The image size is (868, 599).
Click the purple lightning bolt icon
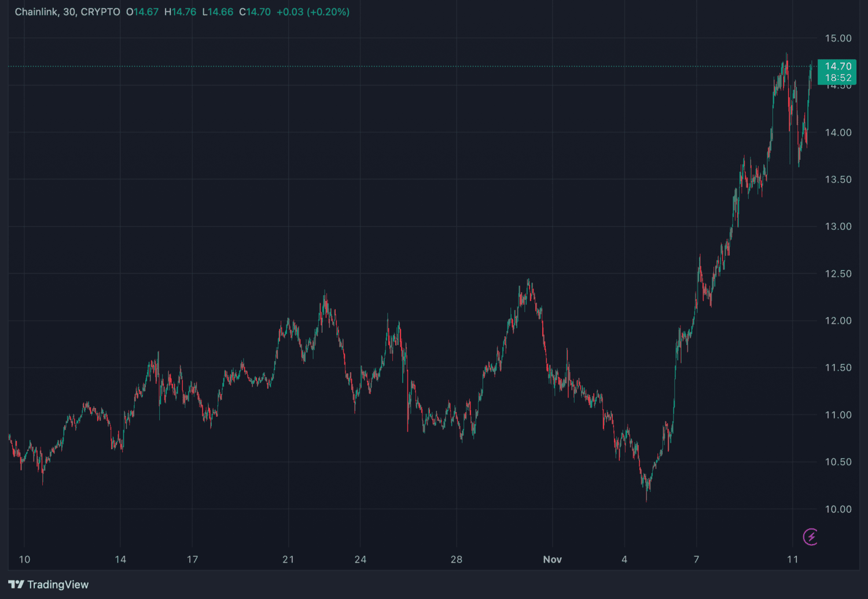811,537
